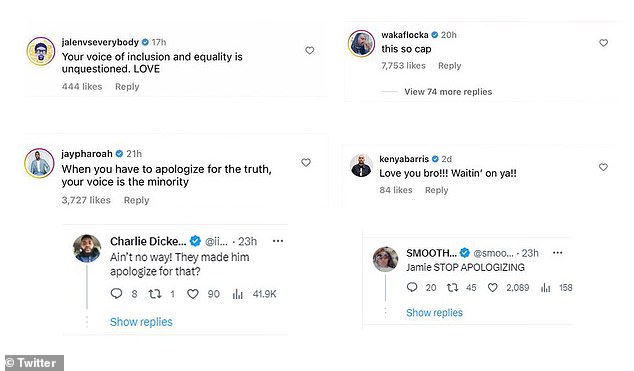Like the Charlie Dicke tweet

pos(192,294)
